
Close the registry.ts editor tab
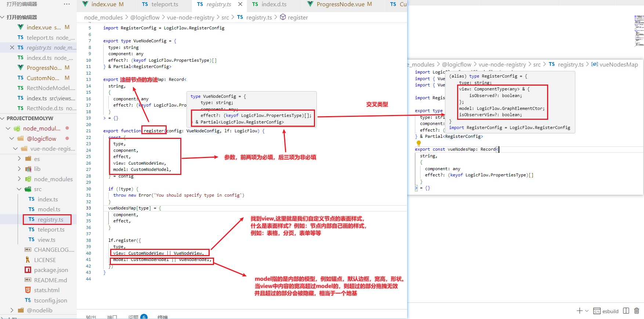coord(240,4)
